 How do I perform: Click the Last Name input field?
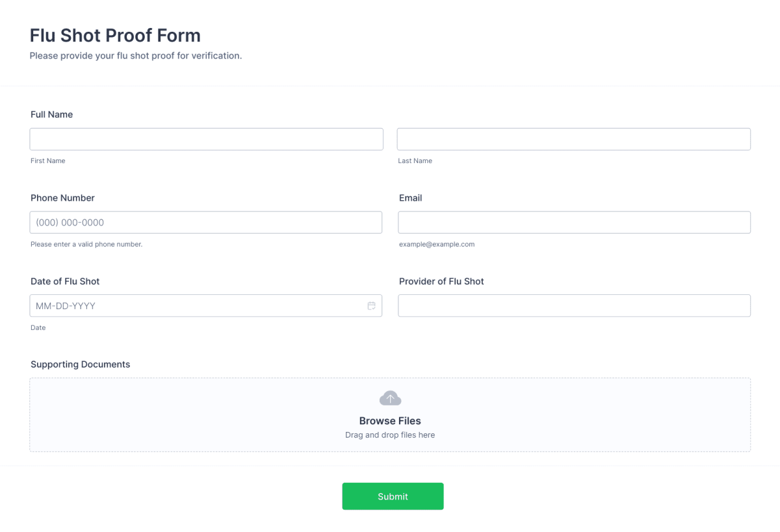pyautogui.click(x=574, y=139)
